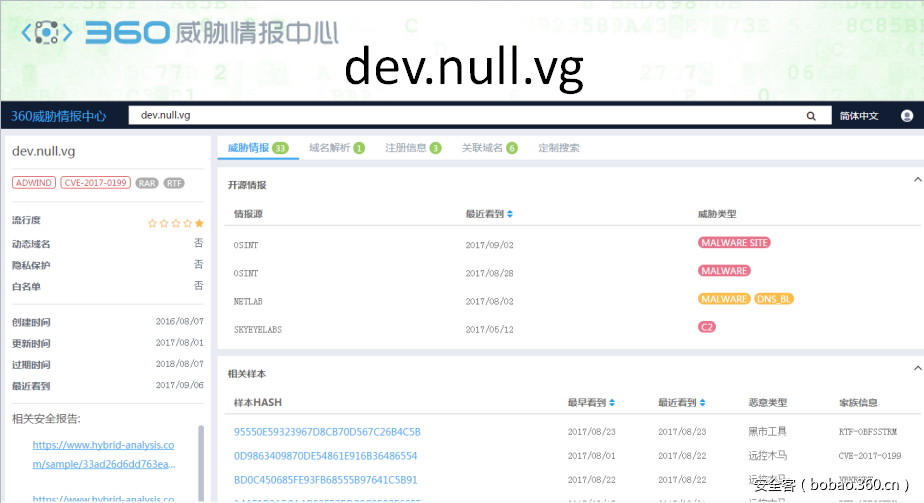Click the search magnifier icon
This screenshot has width=924, height=503.
811,116
